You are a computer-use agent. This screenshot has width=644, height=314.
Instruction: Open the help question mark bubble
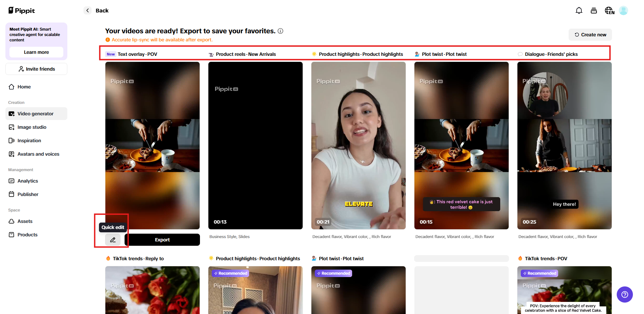(x=624, y=295)
